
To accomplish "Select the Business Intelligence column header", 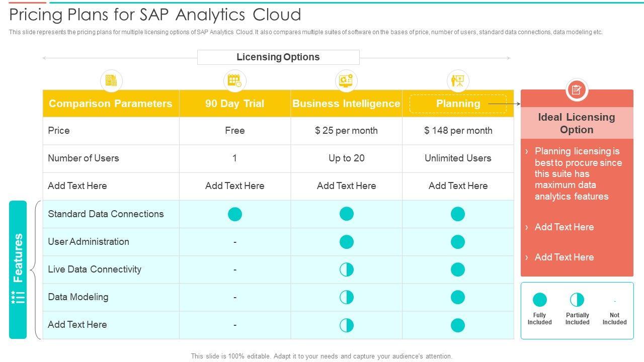I will point(346,104).
